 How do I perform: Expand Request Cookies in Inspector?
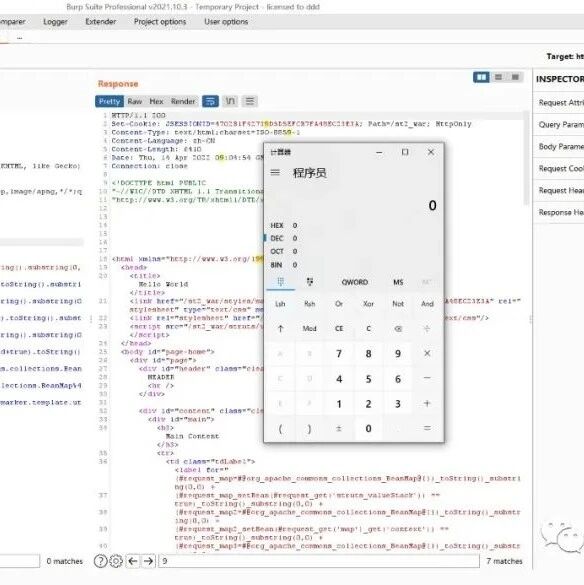click(x=561, y=169)
